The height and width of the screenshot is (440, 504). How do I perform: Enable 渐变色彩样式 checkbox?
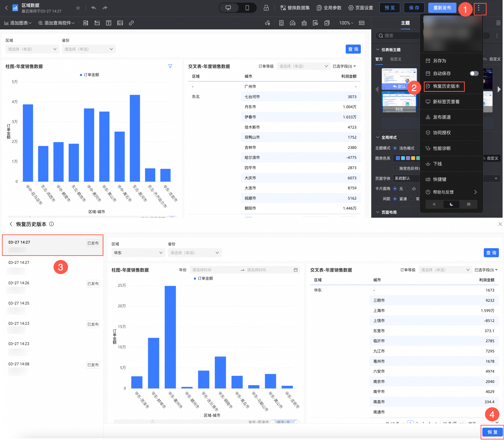coord(395,168)
